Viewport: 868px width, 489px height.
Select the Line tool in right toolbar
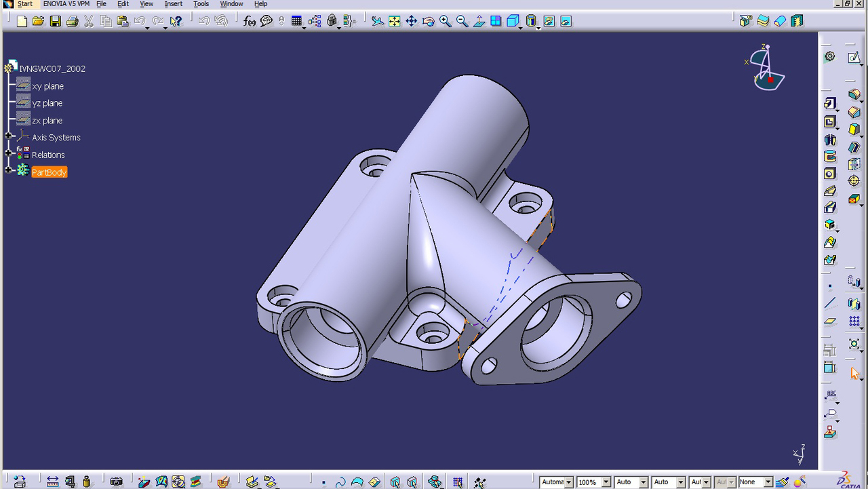pos(830,303)
